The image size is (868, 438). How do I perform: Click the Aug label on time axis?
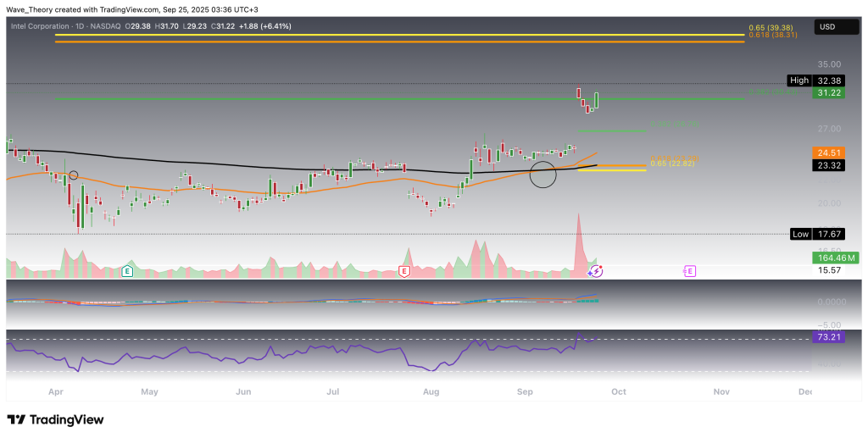(x=431, y=391)
